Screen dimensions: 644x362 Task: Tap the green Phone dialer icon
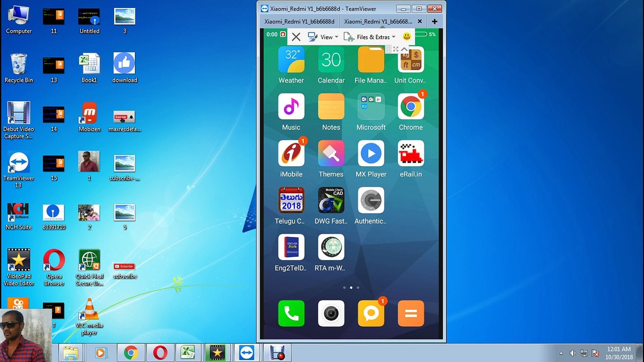[291, 313]
